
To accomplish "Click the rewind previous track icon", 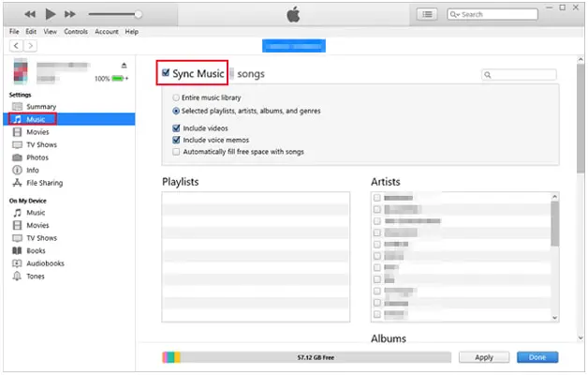I will (x=30, y=14).
